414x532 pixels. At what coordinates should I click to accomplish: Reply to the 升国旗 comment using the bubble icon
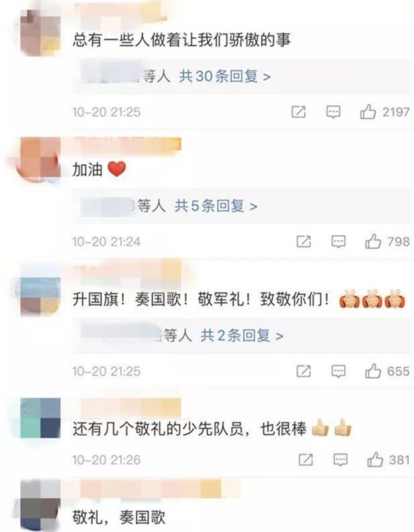pyautogui.click(x=338, y=371)
